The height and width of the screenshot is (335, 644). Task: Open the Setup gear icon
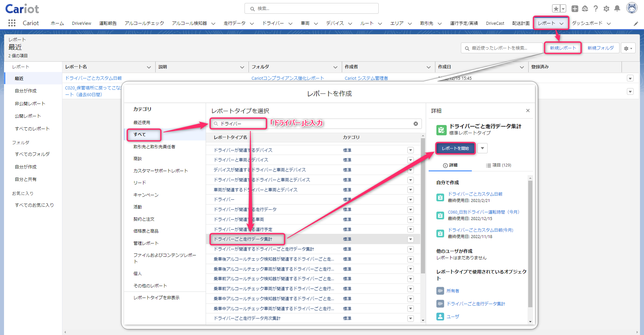[606, 9]
